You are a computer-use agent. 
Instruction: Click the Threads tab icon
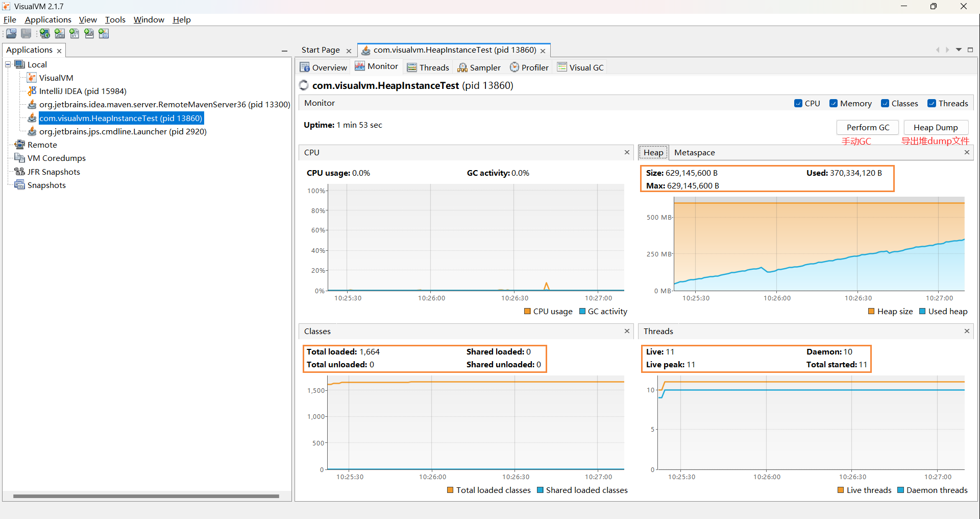[412, 67]
